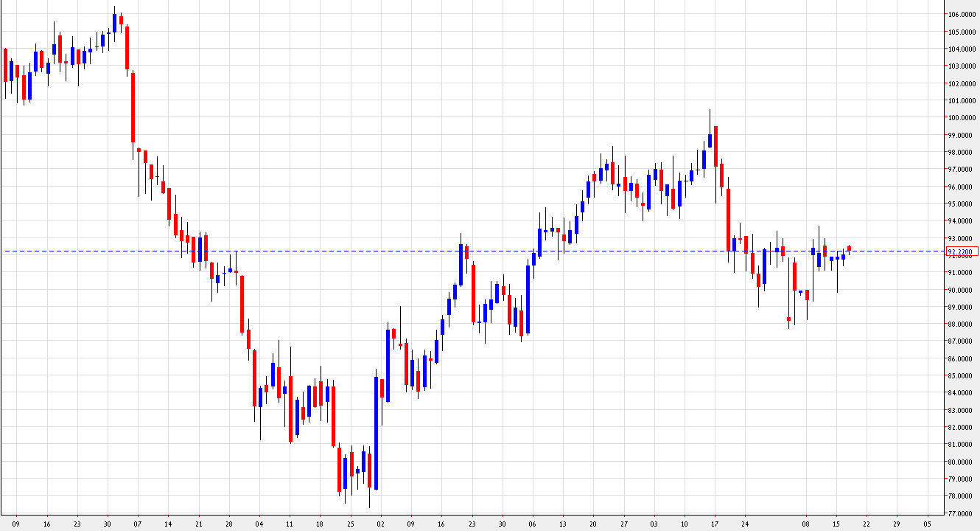Click the 29 date tick label
Screen dimensions: 980x531
tap(896, 523)
